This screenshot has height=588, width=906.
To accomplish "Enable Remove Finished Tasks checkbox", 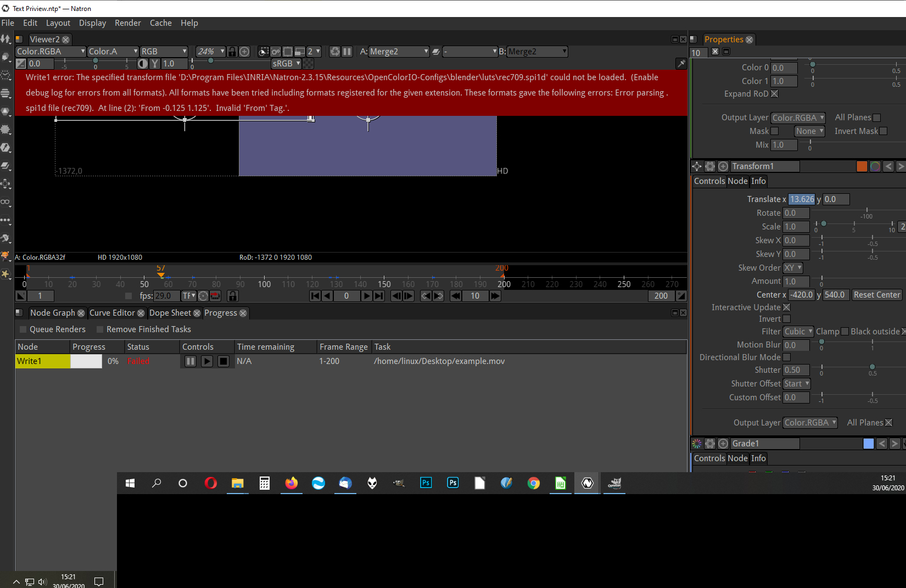I will (100, 329).
